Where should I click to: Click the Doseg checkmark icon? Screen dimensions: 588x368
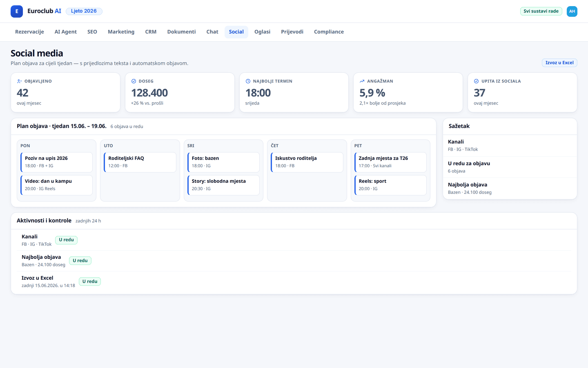tap(134, 81)
